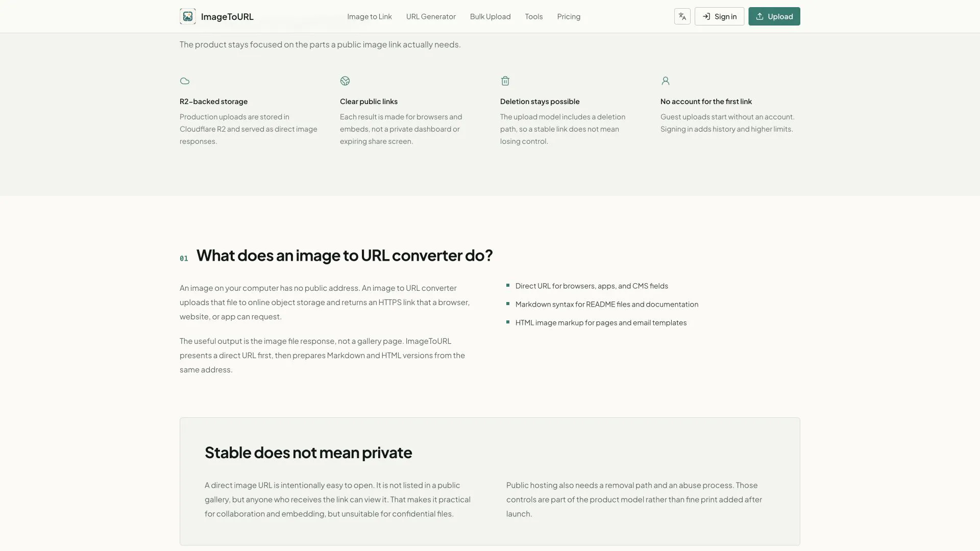
Task: Open the Pricing page
Action: (569, 16)
